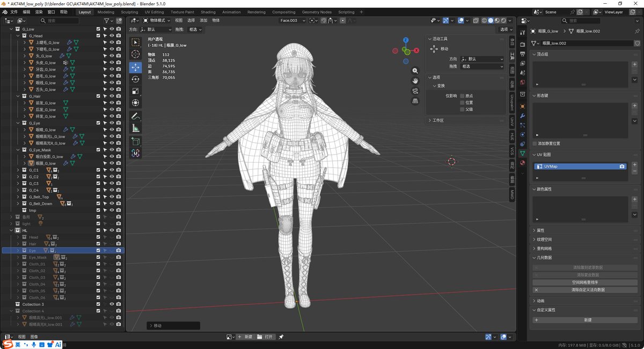Click 新建 button under 自定义属性
644x349 pixels.
(x=584, y=320)
